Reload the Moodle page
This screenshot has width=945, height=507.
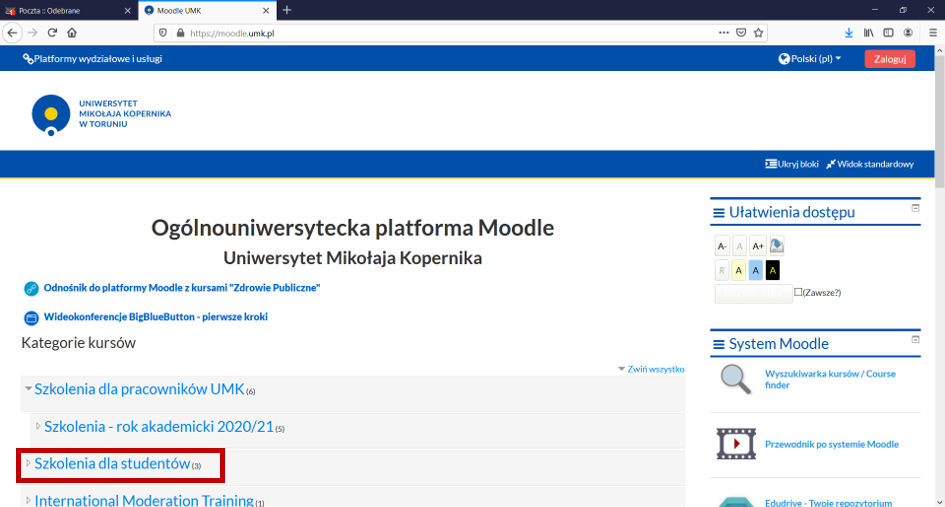[52, 33]
